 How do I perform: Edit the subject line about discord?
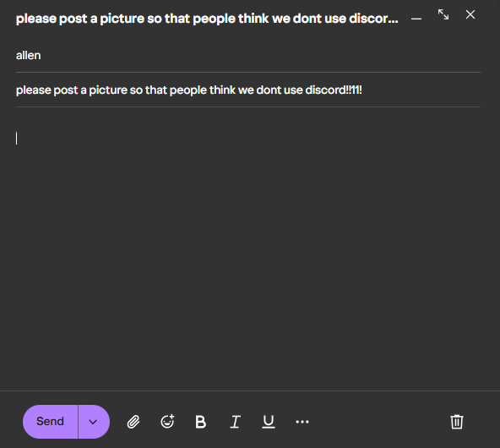point(248,90)
